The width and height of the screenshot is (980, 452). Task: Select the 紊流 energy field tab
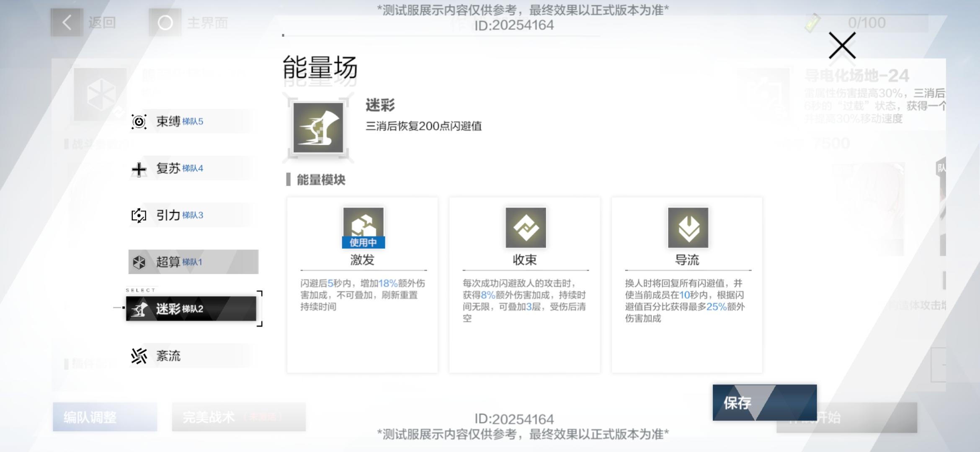coord(193,356)
